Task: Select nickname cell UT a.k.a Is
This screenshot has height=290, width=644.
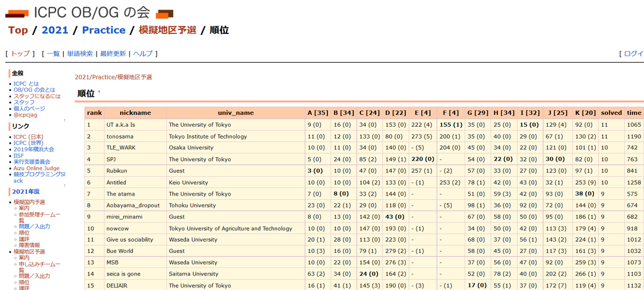Action: pyautogui.click(x=135, y=125)
